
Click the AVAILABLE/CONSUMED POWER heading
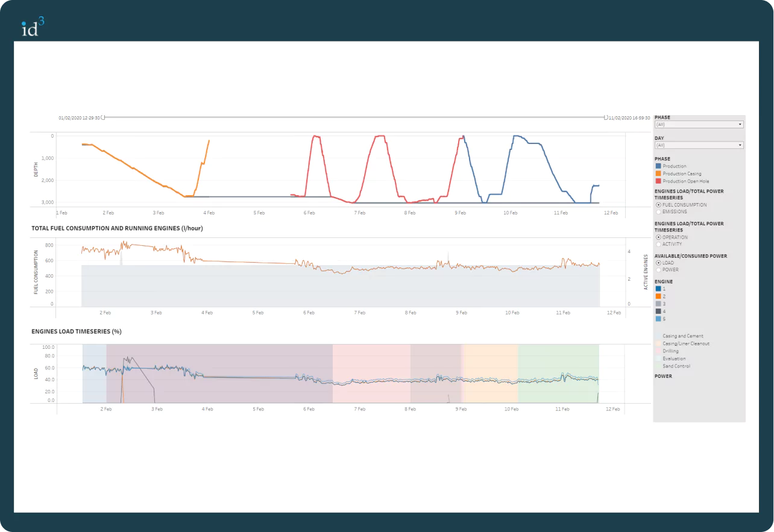coord(691,256)
